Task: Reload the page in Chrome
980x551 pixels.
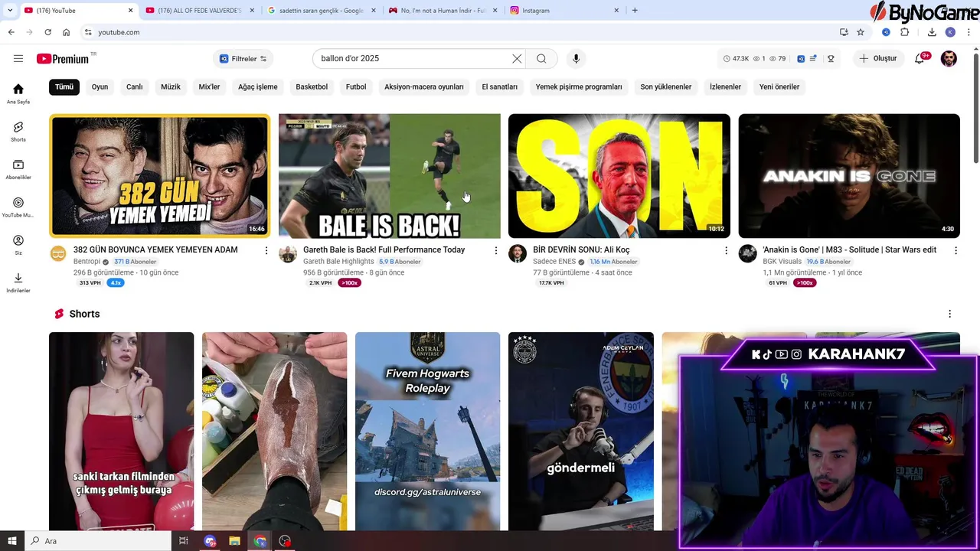Action: point(47,32)
